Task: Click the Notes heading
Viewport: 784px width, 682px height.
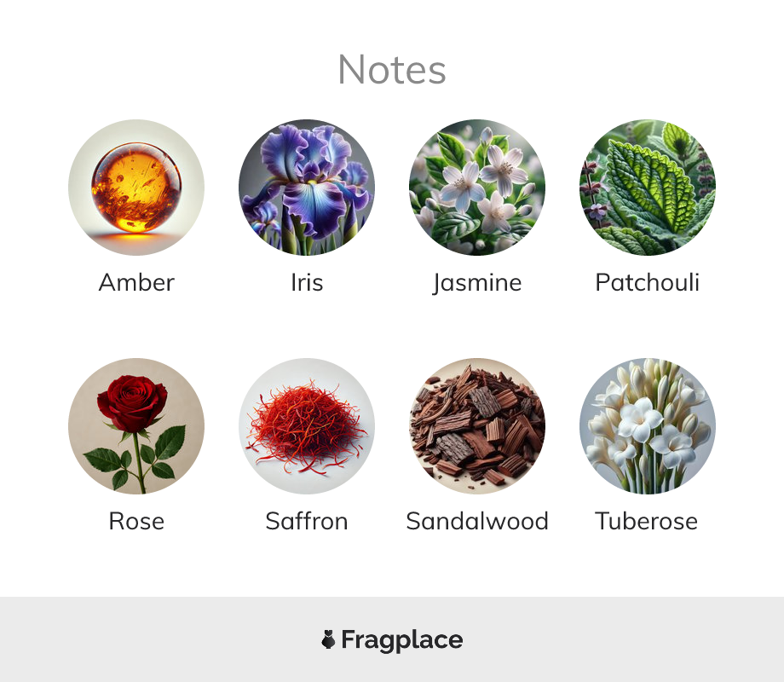Action: pyautogui.click(x=392, y=70)
